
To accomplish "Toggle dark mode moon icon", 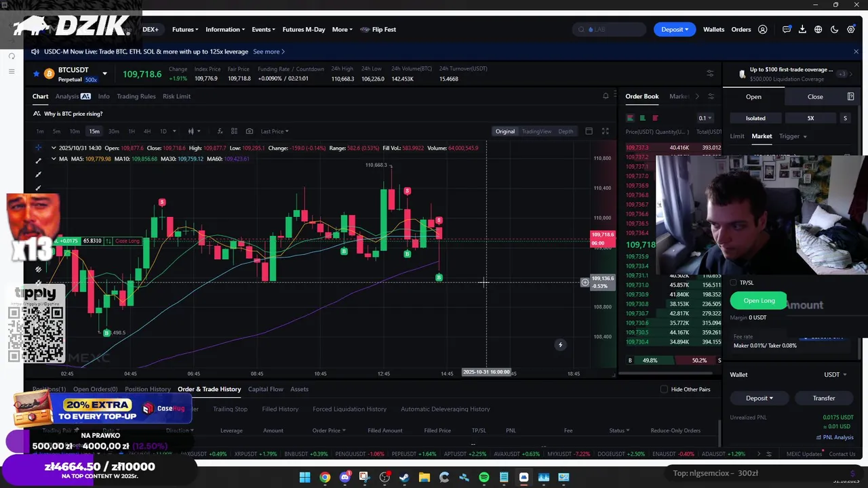I will (835, 30).
